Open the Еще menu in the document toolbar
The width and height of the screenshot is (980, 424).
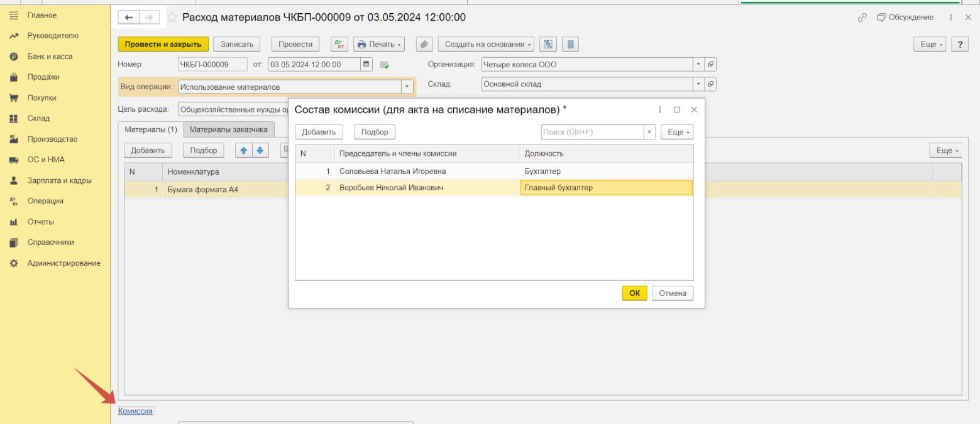[x=930, y=45]
